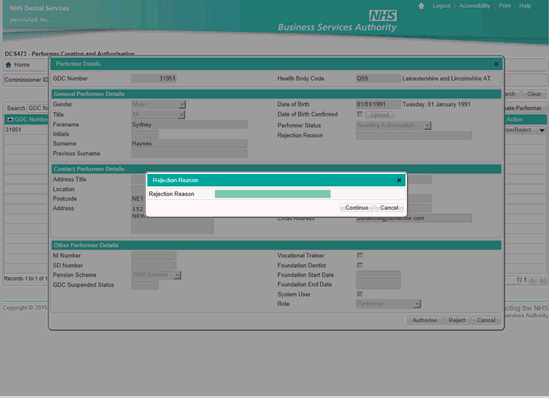This screenshot has width=549, height=398.
Task: Click the last page arrow in pager
Action: 542,280
